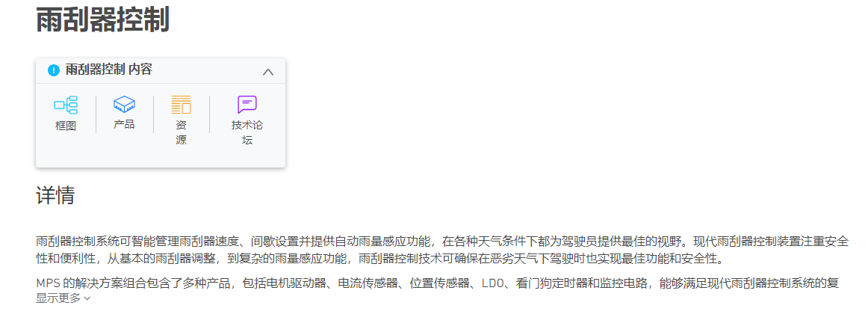Jump to the 资源 text label
This screenshot has width=868, height=335.
(181, 133)
